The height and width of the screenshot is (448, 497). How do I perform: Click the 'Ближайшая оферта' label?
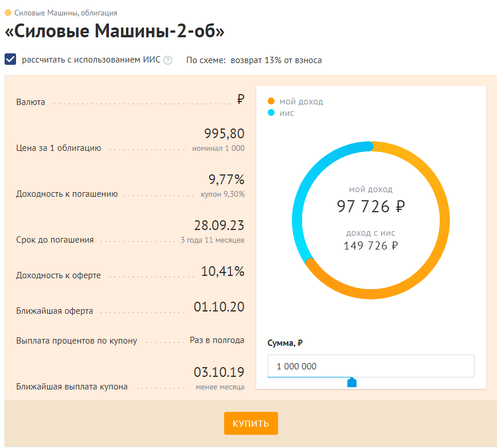[x=54, y=311]
